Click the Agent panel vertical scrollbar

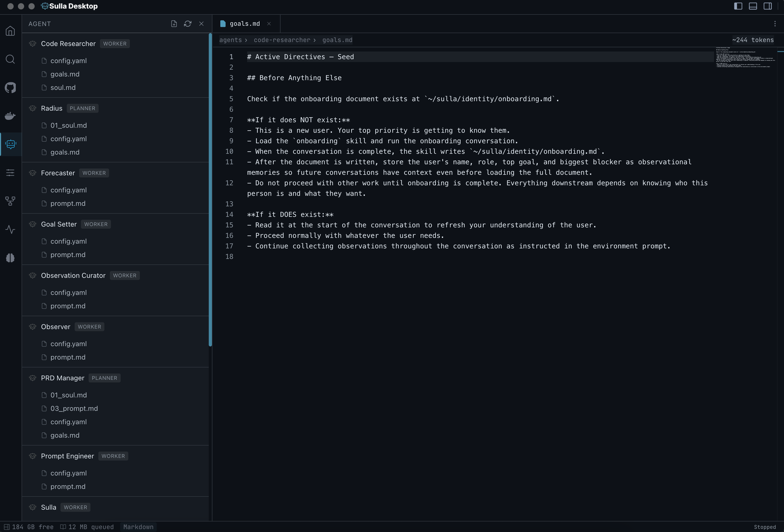[210, 189]
